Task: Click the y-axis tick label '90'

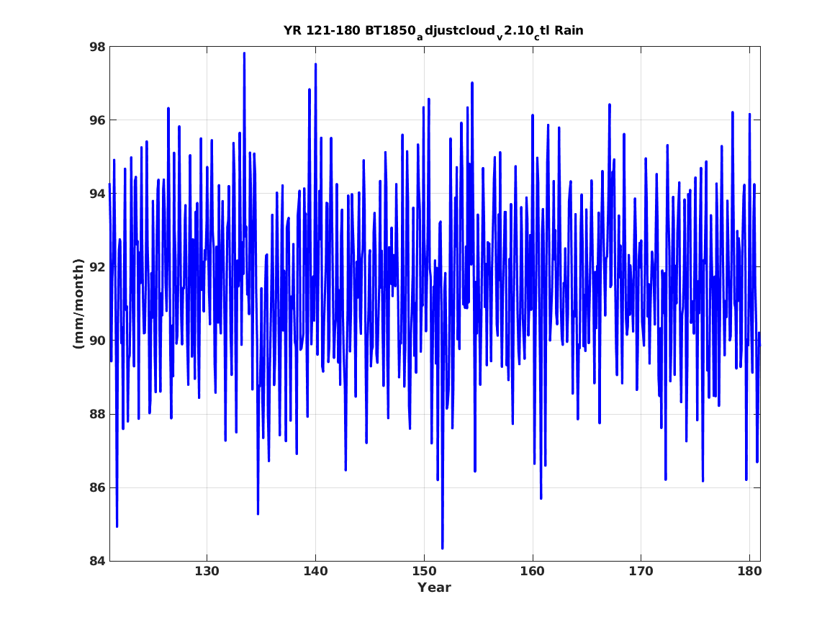Action: pyautogui.click(x=97, y=341)
